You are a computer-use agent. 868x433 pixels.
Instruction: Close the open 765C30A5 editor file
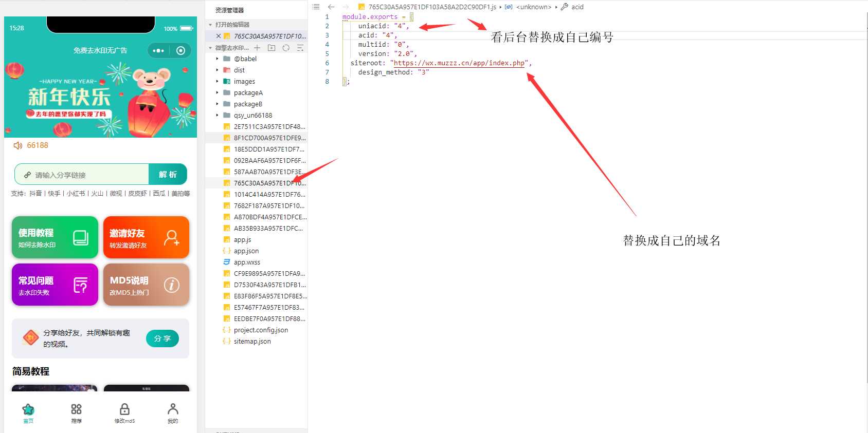click(219, 36)
